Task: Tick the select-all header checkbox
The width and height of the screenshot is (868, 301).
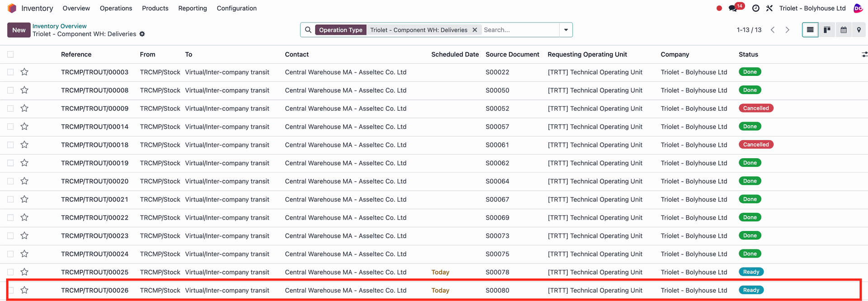Action: 10,54
